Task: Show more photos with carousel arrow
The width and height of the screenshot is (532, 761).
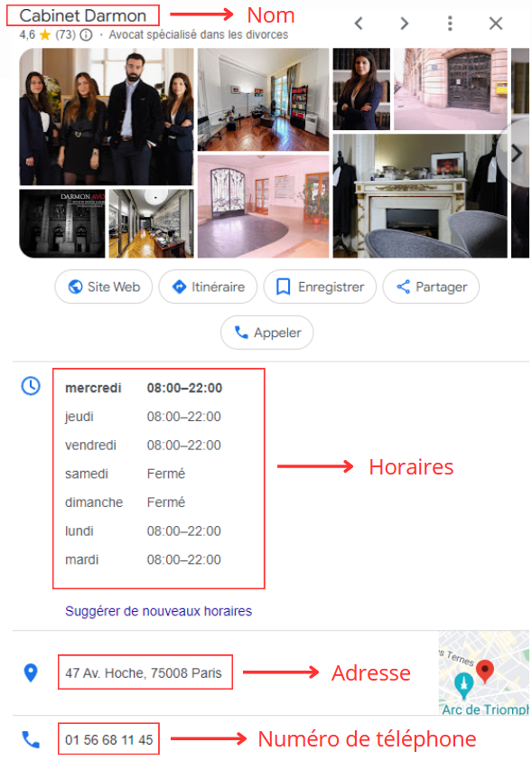Action: click(516, 154)
